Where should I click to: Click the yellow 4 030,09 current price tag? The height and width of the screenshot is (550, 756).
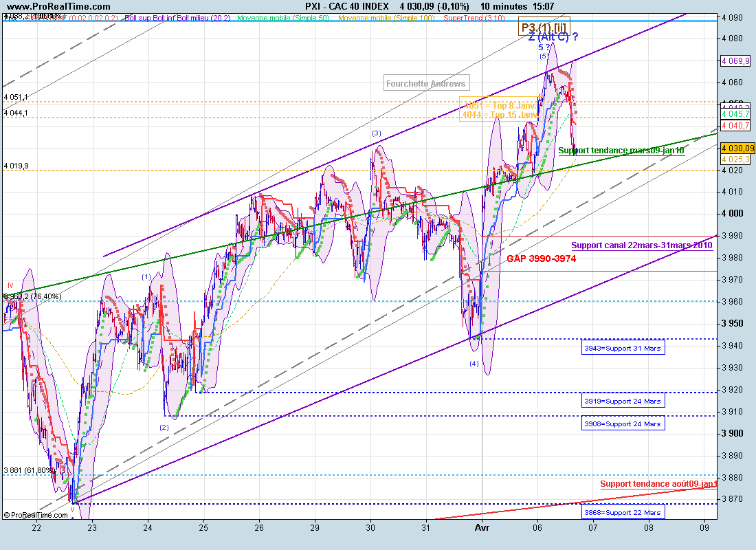(737, 148)
